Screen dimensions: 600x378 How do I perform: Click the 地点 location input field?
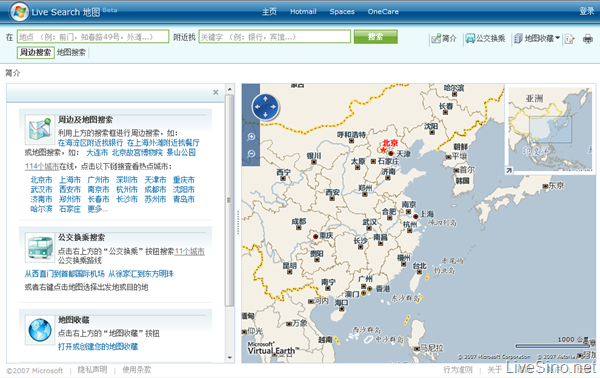point(93,37)
